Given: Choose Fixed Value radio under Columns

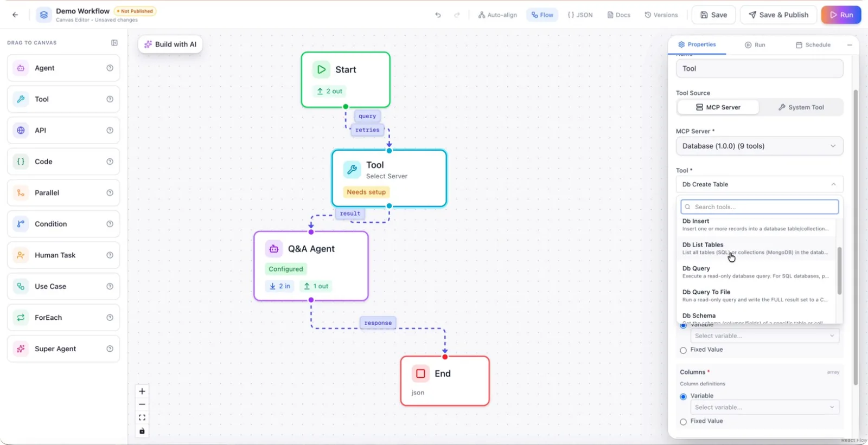Looking at the screenshot, I should tap(683, 422).
